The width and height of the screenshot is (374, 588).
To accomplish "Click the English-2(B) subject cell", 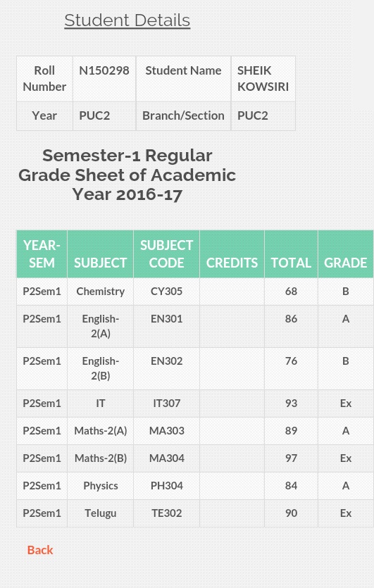I will tap(100, 368).
